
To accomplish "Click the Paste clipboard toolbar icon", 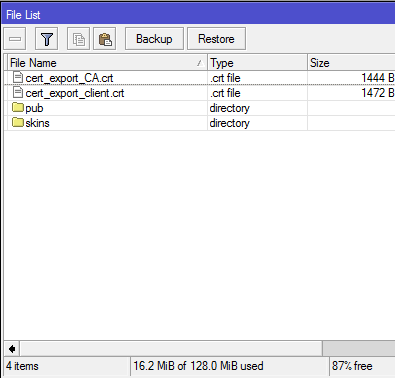I will tap(105, 39).
